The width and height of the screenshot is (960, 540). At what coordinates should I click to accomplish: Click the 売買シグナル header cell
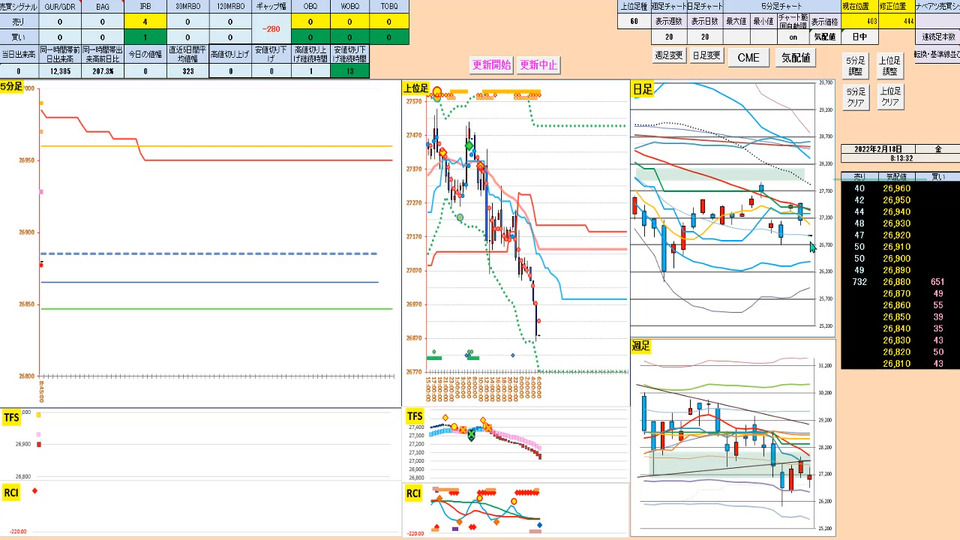[19, 6]
